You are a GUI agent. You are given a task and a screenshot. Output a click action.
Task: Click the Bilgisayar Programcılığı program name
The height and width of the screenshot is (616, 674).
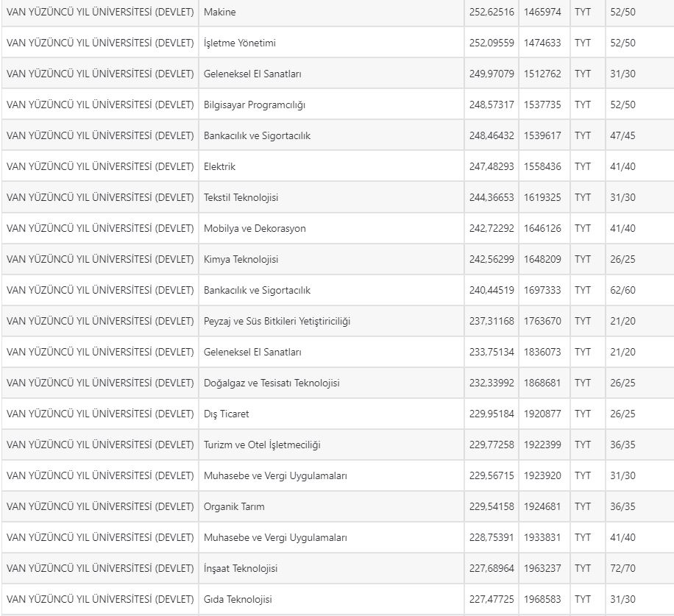(x=254, y=105)
